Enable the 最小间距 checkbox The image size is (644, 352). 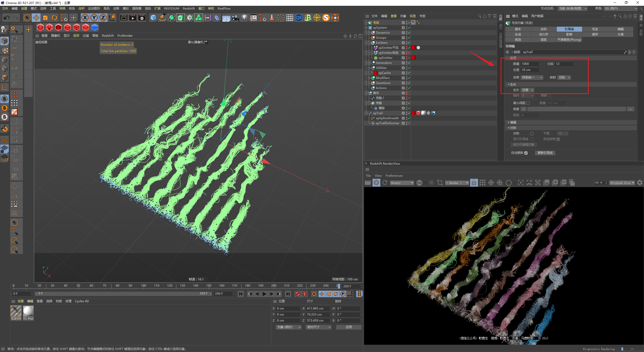[x=528, y=103]
